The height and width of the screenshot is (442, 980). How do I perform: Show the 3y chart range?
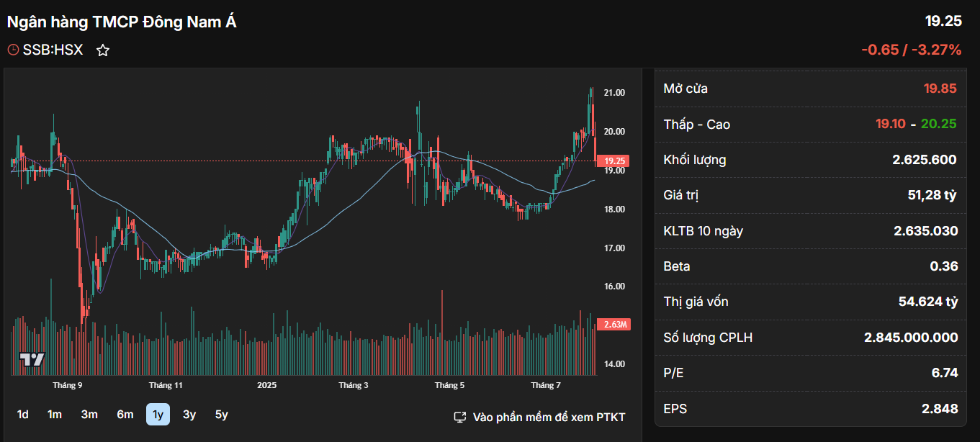pos(189,415)
